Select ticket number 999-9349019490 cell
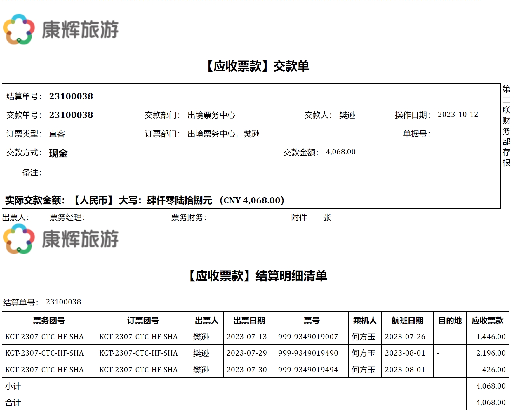532x414 pixels. (308, 353)
